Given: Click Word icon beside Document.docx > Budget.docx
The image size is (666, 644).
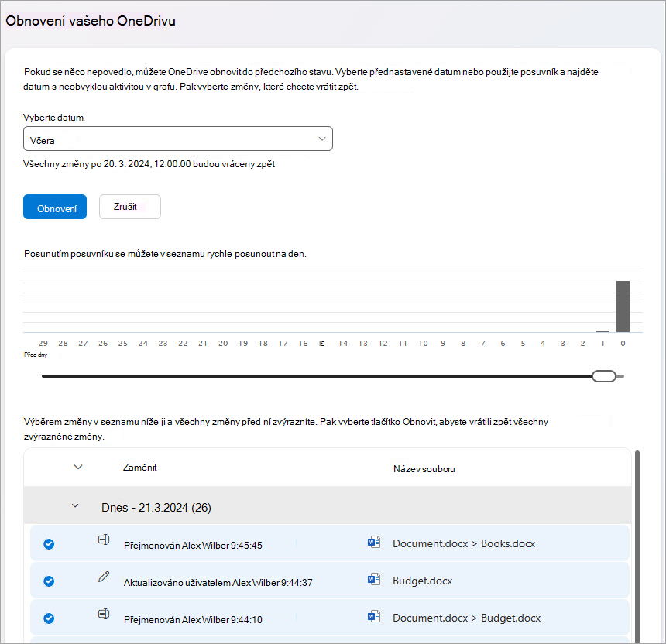Looking at the screenshot, I should pyautogui.click(x=374, y=617).
